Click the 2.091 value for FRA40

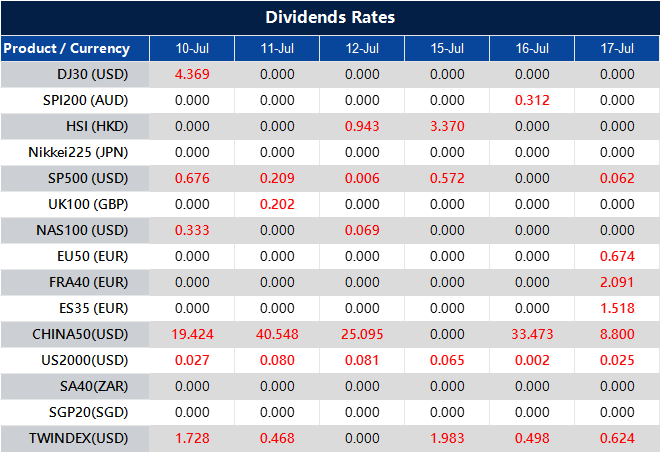point(616,282)
